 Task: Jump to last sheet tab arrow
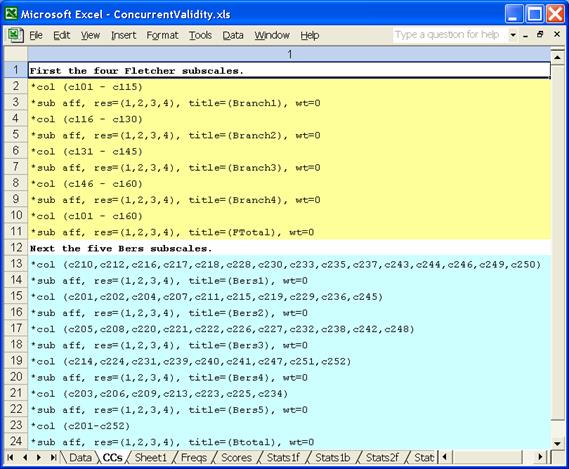(x=53, y=457)
